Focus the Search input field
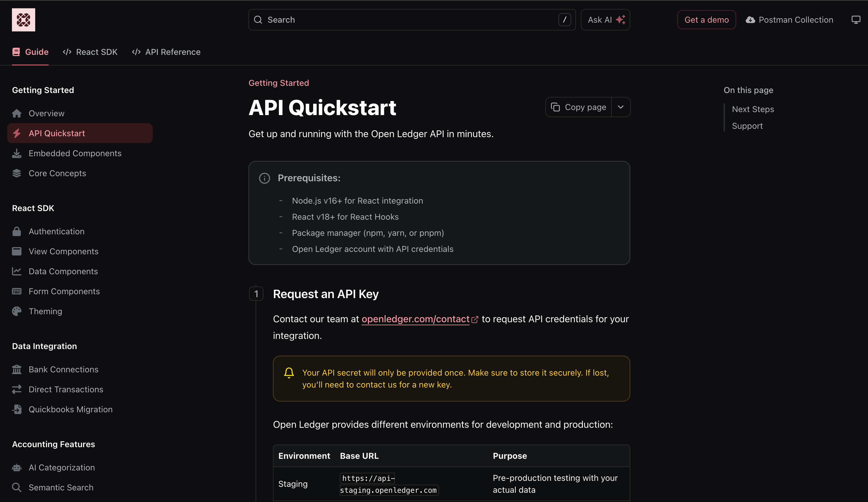Image resolution: width=868 pixels, height=502 pixels. [412, 20]
